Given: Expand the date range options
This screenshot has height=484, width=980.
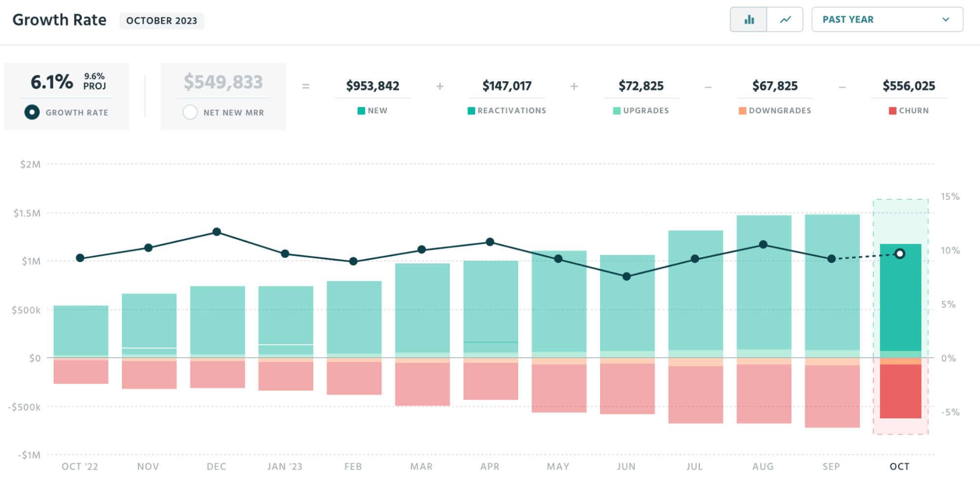Looking at the screenshot, I should tap(887, 20).
